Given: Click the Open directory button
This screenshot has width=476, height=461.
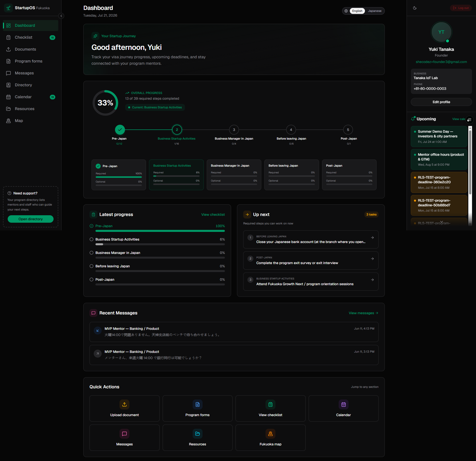Looking at the screenshot, I should (30, 219).
